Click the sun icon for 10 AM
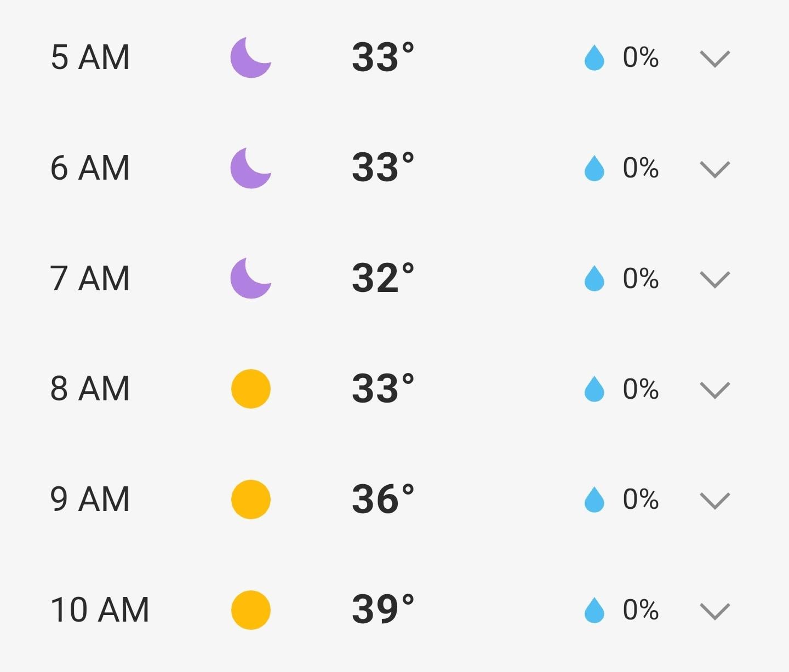The height and width of the screenshot is (672, 789). click(x=251, y=610)
